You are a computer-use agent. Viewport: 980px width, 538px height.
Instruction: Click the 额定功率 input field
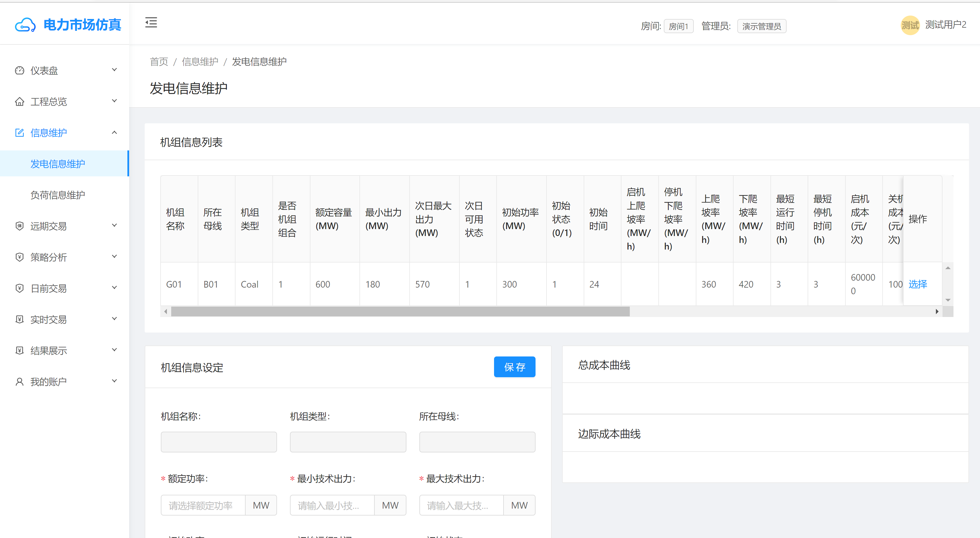click(x=203, y=505)
